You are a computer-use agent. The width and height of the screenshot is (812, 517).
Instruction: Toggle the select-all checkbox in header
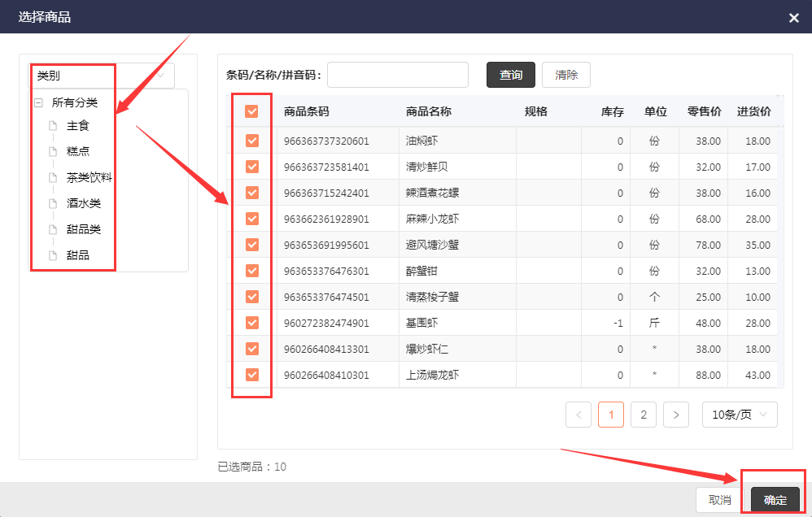tap(251, 111)
